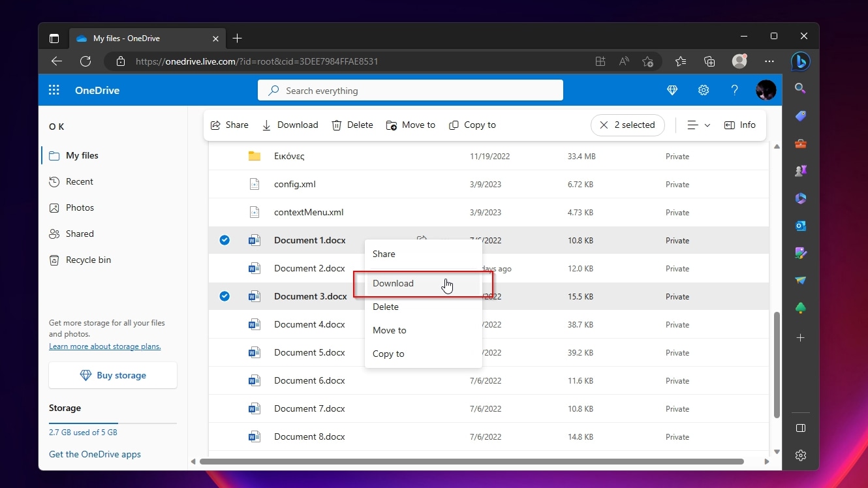Open OneDrive settings gear
Screen dimensions: 868x488
704,91
